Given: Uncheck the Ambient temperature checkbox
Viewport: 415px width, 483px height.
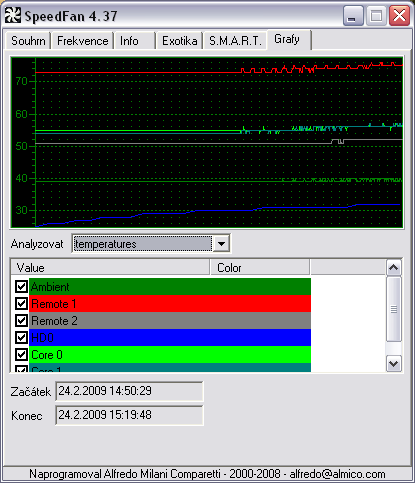Looking at the screenshot, I should [22, 286].
